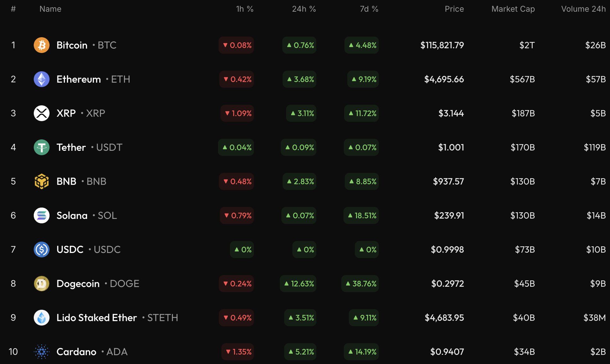Click the USDC dollar icon
Screen dimensions: 610x364
[x=42, y=250]
